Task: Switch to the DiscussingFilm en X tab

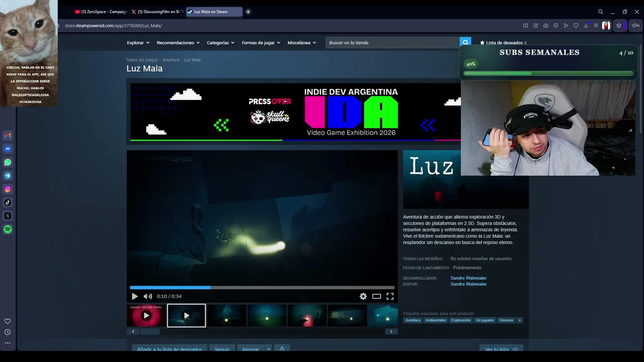Action: (x=157, y=12)
